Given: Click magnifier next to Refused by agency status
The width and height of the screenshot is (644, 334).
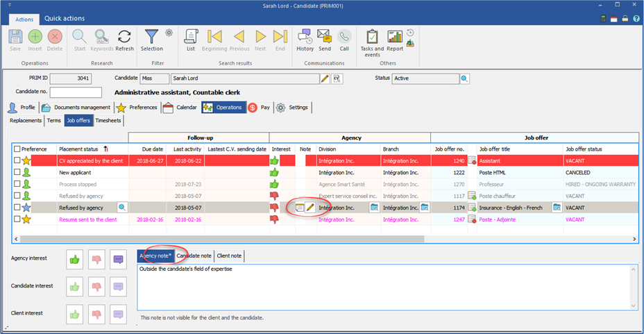Looking at the screenshot, I should coord(122,208).
